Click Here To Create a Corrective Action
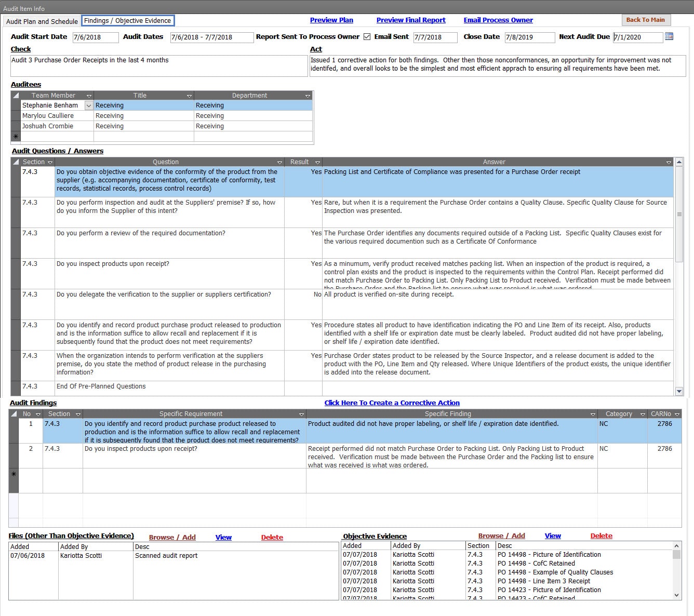Screen dimensions: 694x616 392,403
